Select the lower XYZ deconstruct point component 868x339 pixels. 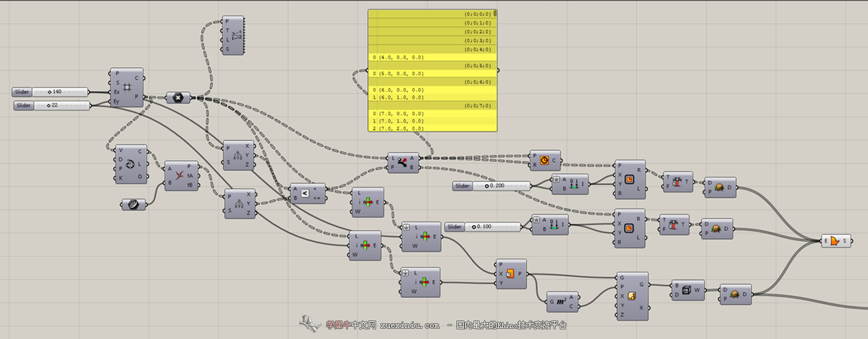pyautogui.click(x=240, y=203)
